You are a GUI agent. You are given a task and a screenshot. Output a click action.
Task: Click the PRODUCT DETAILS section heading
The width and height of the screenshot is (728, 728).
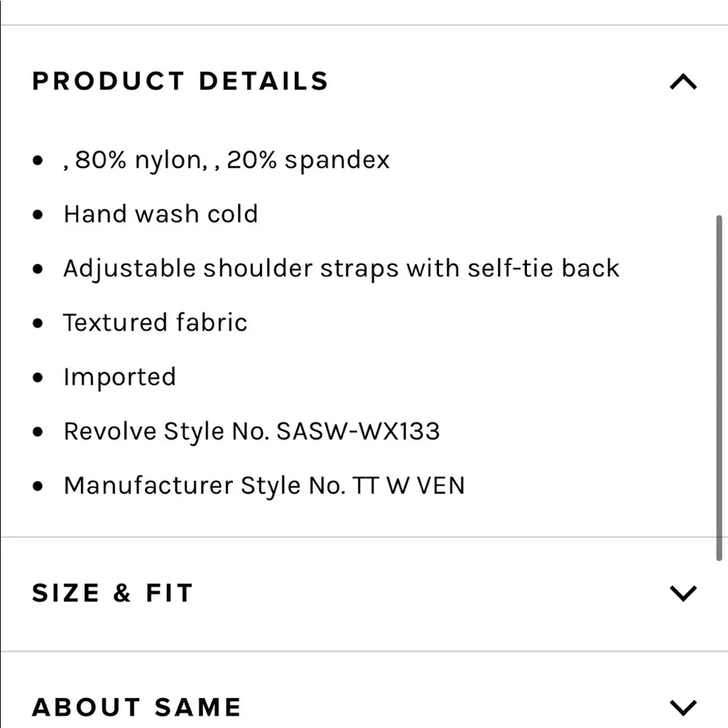coord(180,81)
